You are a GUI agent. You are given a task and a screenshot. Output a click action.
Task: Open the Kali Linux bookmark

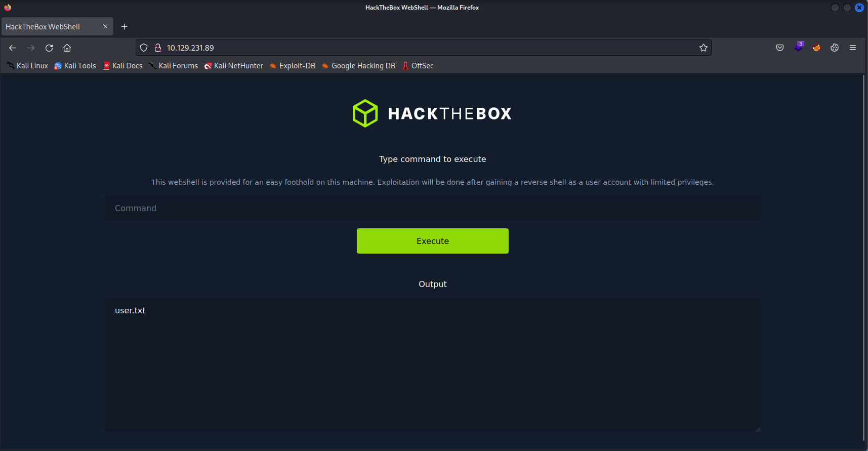pyautogui.click(x=27, y=66)
